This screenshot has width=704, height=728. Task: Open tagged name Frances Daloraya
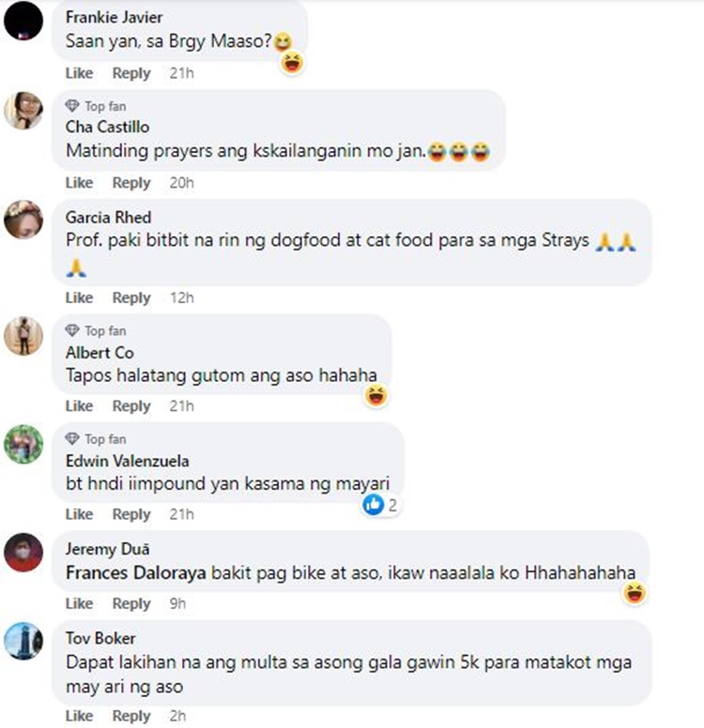[x=136, y=572]
